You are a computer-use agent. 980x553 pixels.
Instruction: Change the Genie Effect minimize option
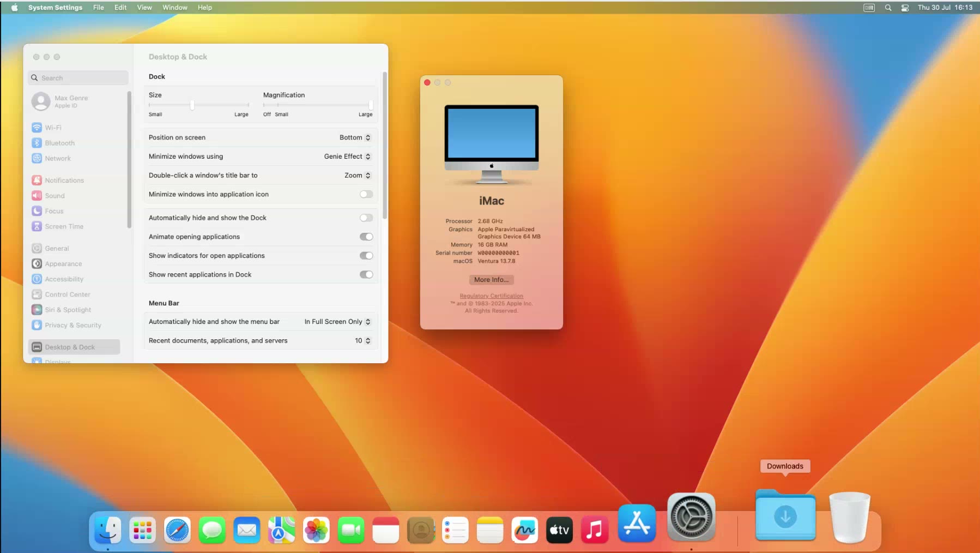pyautogui.click(x=347, y=157)
